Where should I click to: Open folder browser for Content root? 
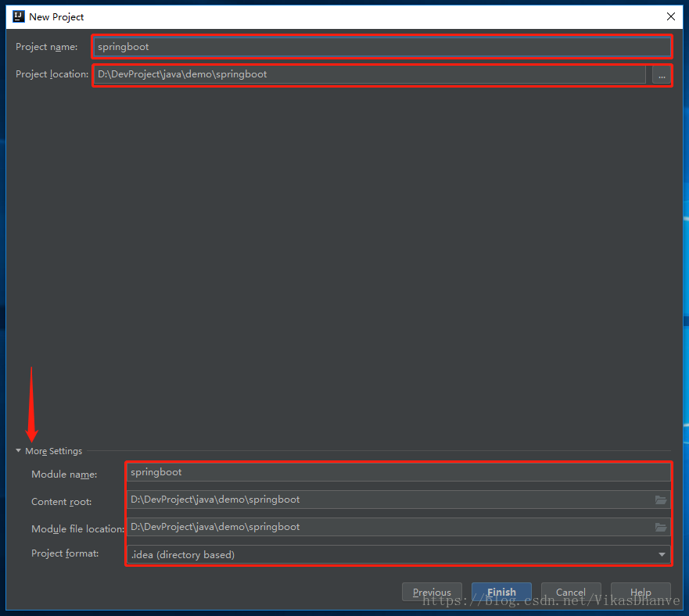pyautogui.click(x=660, y=500)
